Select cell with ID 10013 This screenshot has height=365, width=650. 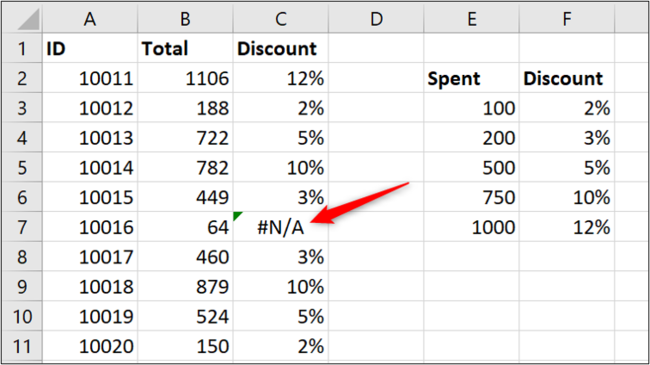90,138
